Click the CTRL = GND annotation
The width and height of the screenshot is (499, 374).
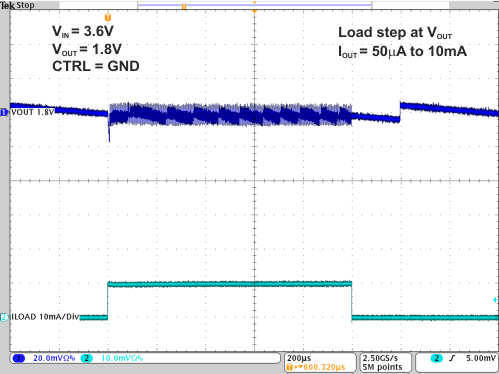tap(96, 66)
